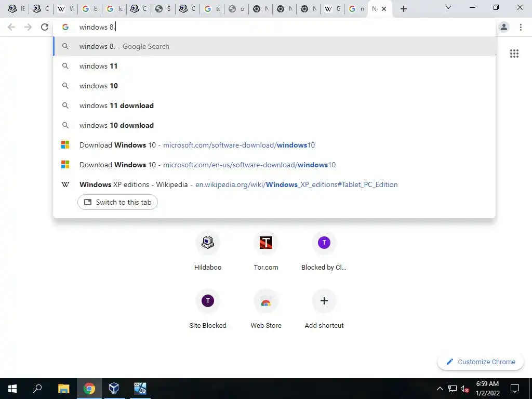This screenshot has height=399, width=532.
Task: Open Windows taskbar search
Action: (x=37, y=389)
